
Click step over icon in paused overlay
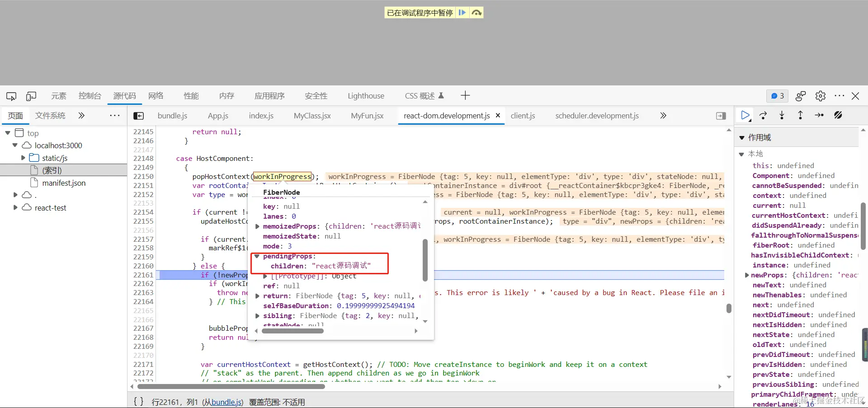[476, 13]
